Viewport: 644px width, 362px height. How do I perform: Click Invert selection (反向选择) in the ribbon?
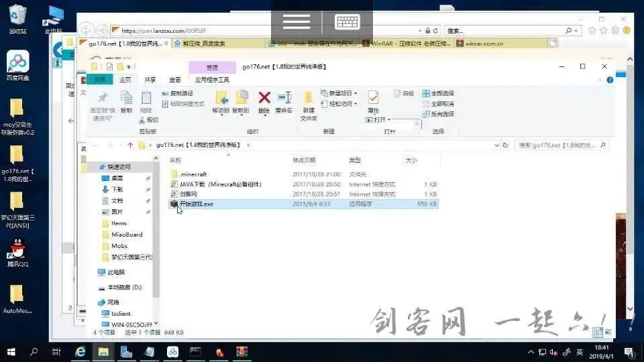tap(438, 114)
